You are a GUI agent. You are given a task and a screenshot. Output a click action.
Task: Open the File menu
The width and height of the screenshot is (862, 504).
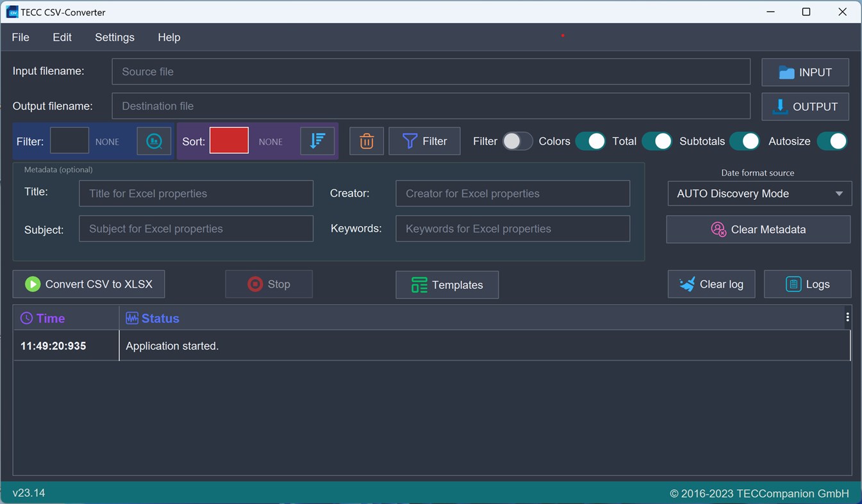pos(21,37)
